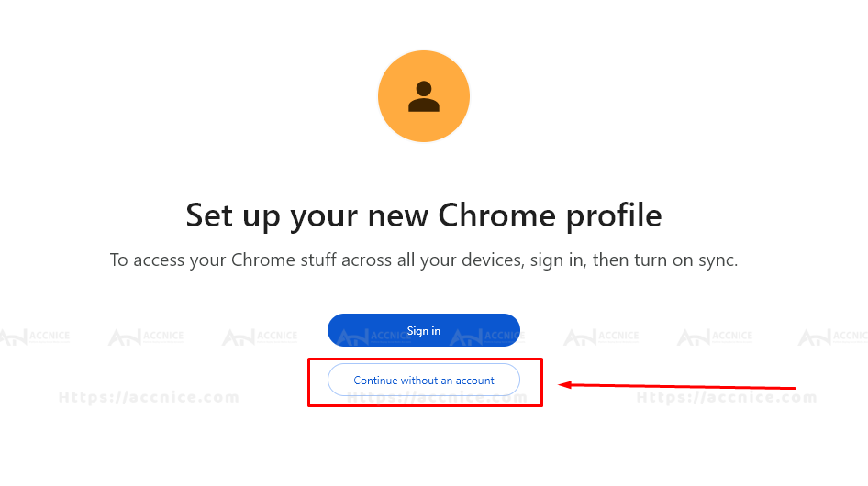Click the left https://accnice.com watermark text

(149, 397)
